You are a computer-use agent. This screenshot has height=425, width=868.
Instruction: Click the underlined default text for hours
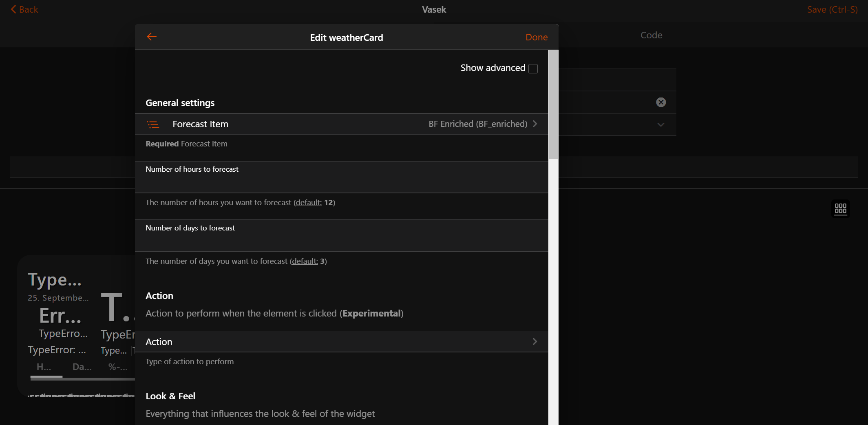[308, 203]
